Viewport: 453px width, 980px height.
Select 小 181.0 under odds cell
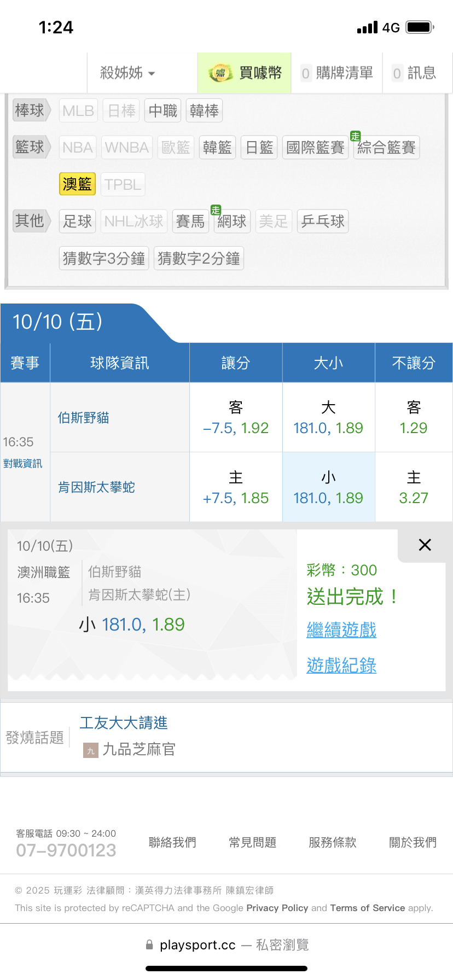coord(328,487)
